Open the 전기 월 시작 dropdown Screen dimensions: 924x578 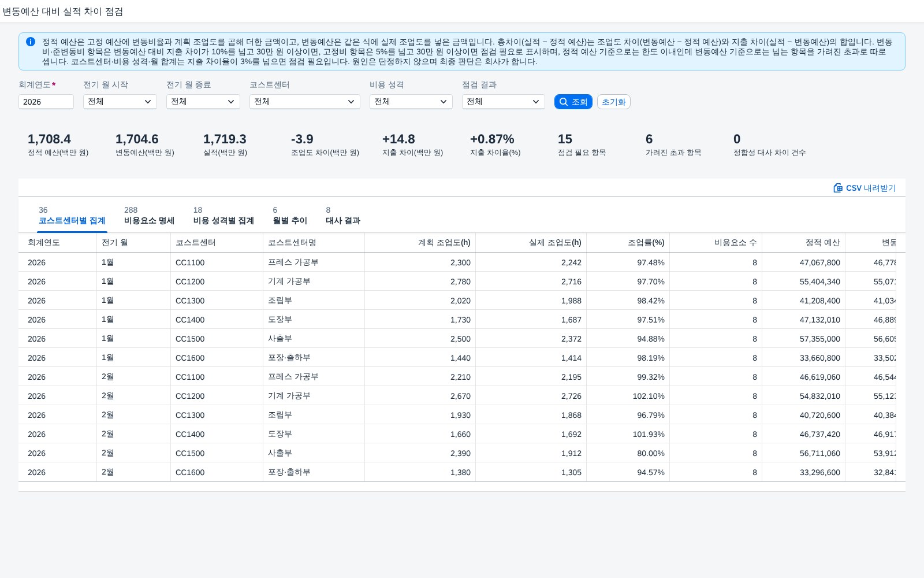coord(120,102)
